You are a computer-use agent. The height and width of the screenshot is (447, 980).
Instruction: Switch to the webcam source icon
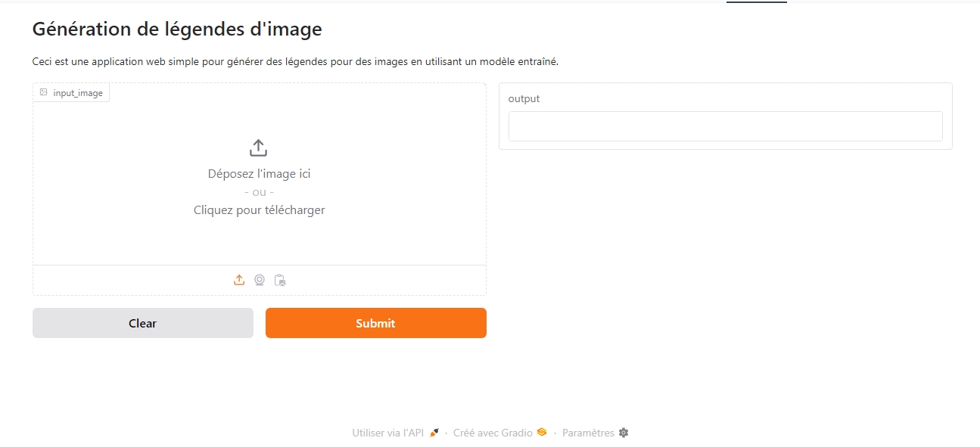pos(260,280)
